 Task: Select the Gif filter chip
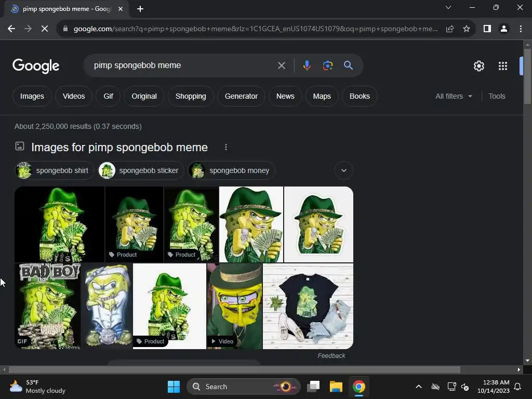[x=108, y=96]
